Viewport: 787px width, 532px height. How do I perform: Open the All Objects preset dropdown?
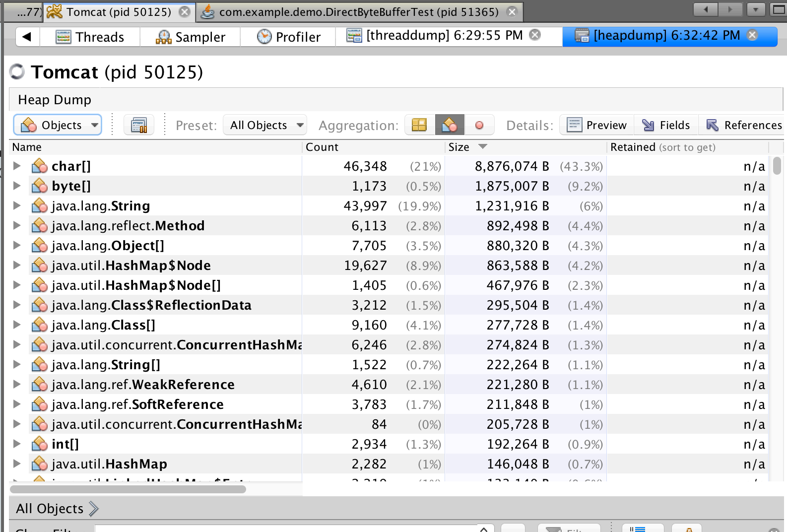tap(265, 125)
